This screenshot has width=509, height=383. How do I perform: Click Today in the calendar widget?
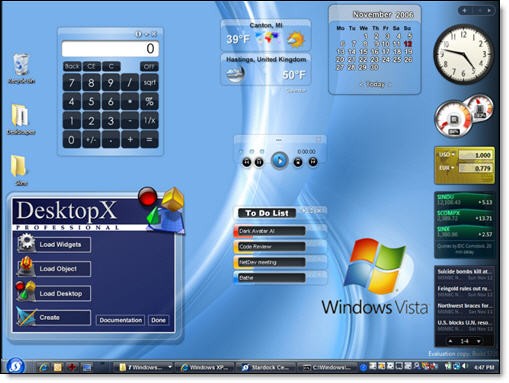[376, 84]
